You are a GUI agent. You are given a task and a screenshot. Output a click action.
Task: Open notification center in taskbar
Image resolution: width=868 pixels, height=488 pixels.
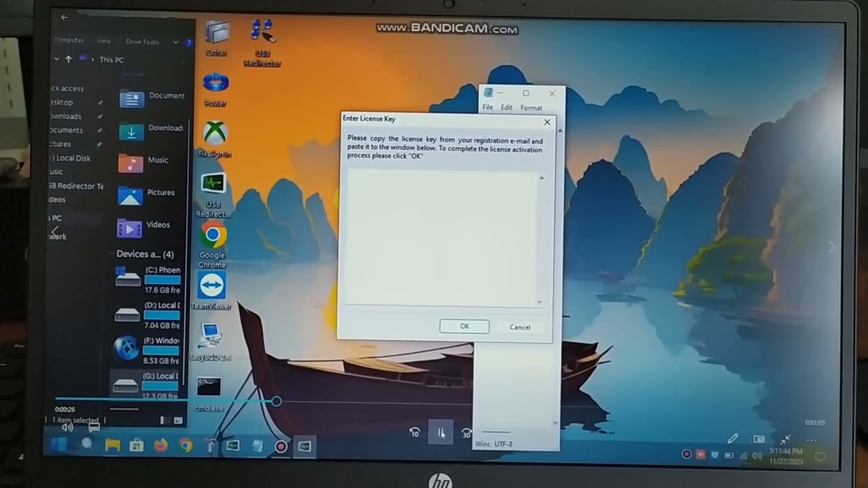(819, 456)
